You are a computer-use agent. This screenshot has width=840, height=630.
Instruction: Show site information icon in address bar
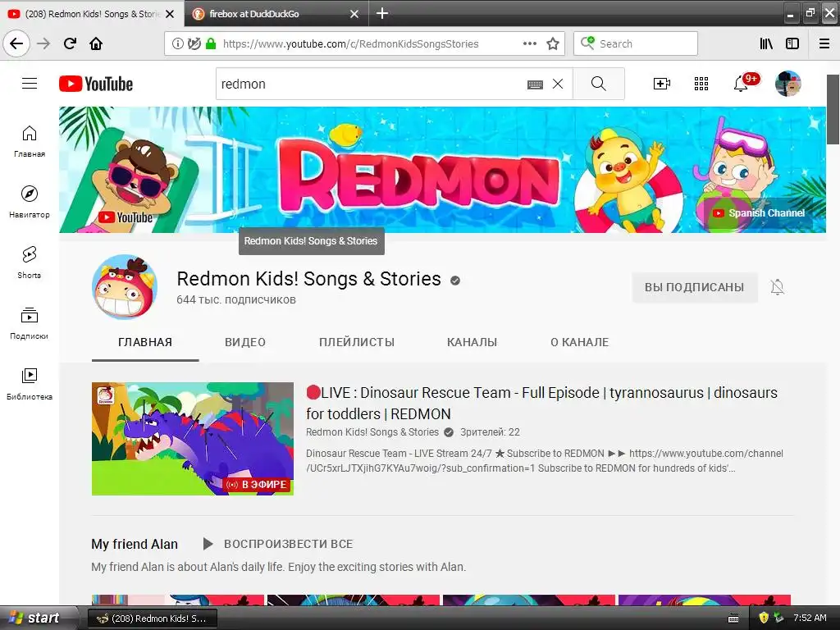coord(177,44)
